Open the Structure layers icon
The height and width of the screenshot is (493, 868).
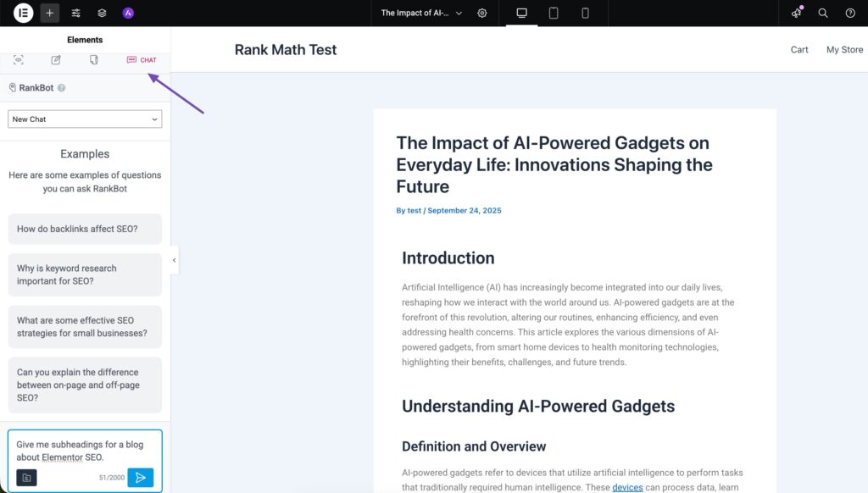point(102,13)
